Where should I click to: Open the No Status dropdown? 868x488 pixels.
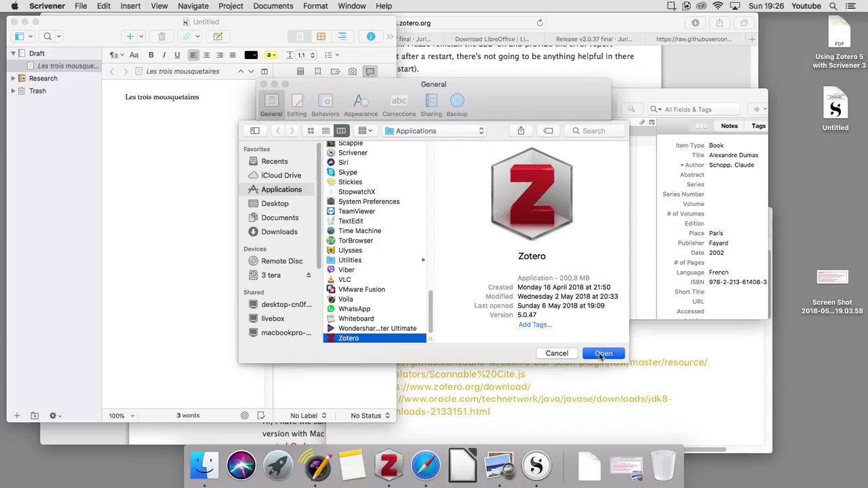pos(370,415)
